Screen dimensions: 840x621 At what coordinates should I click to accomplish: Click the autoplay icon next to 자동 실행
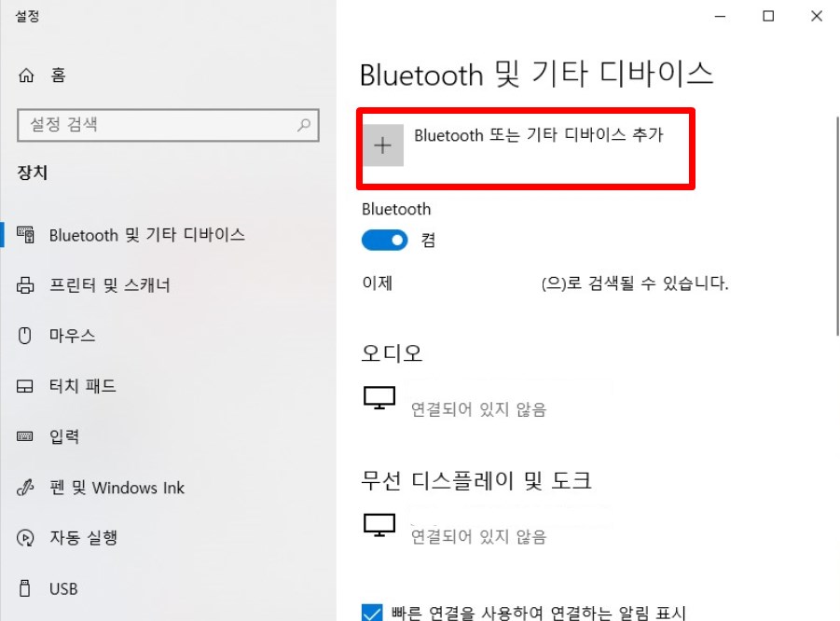click(x=25, y=537)
